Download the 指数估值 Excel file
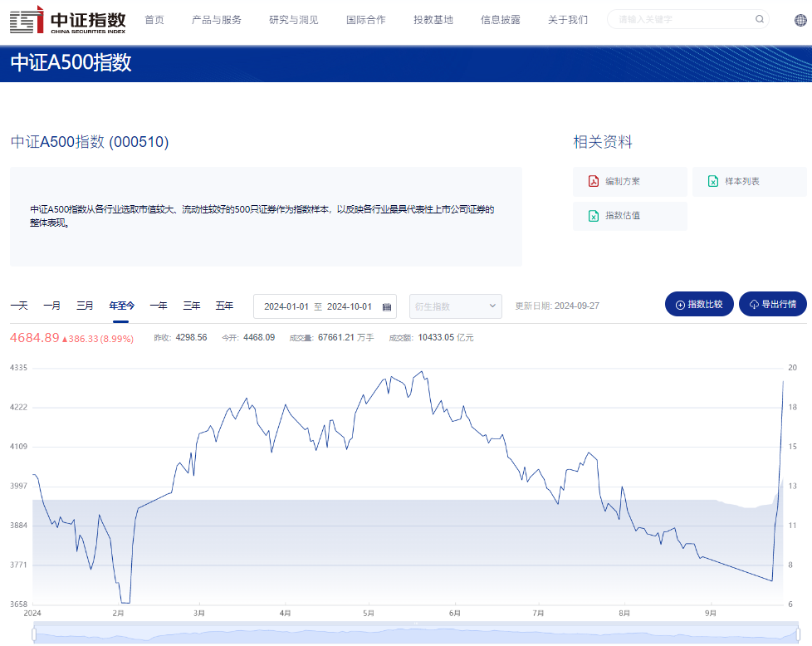812x646 pixels. 622,216
